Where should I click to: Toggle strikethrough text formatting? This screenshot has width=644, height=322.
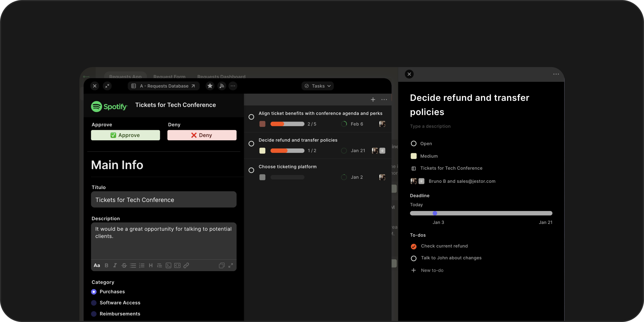(x=124, y=265)
